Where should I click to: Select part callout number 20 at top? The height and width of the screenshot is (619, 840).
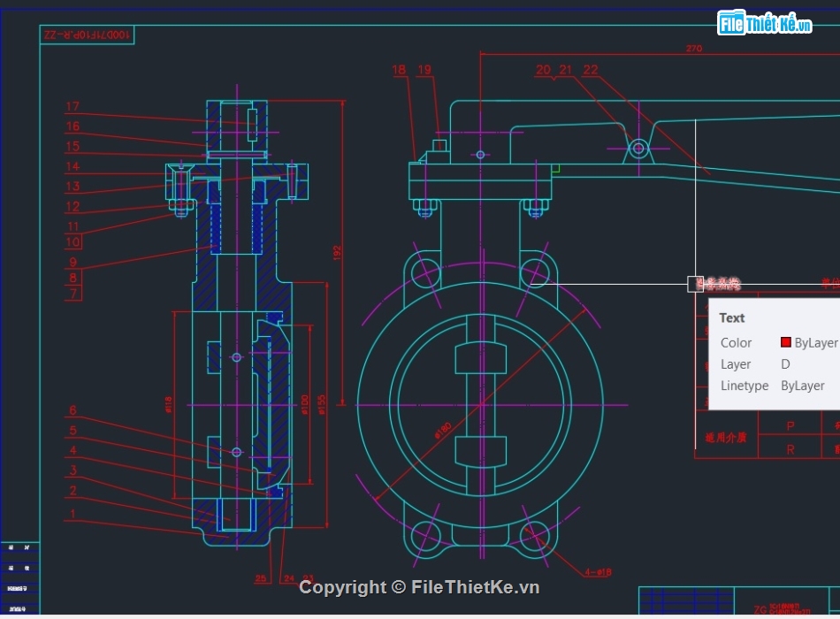point(543,70)
